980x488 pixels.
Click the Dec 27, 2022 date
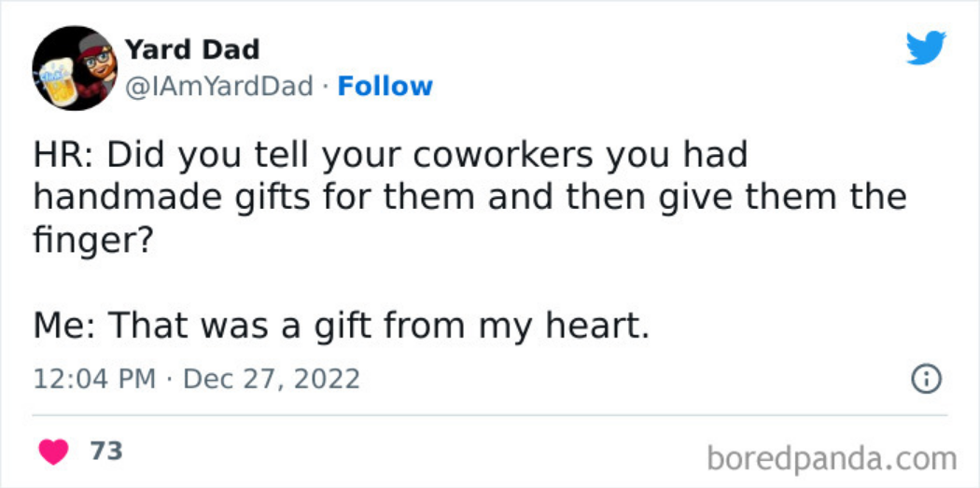coord(272,380)
